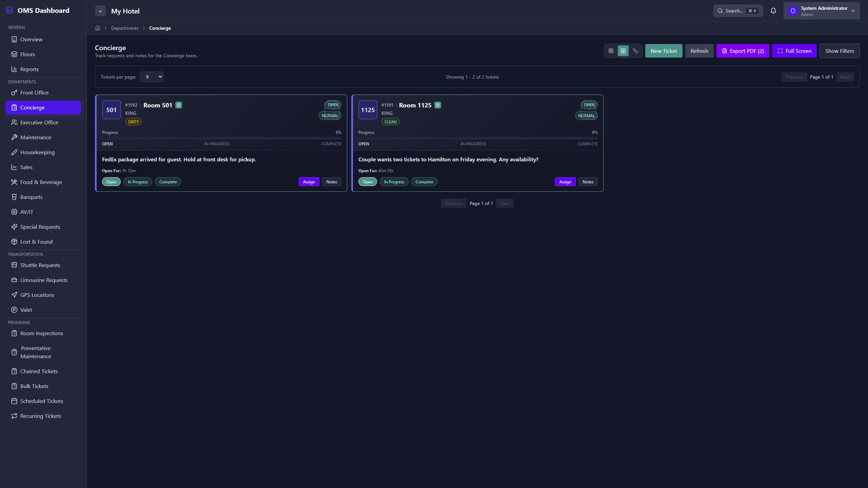Click the Room 1125 progress bar
Viewport: 868px width, 488px height.
click(x=478, y=138)
